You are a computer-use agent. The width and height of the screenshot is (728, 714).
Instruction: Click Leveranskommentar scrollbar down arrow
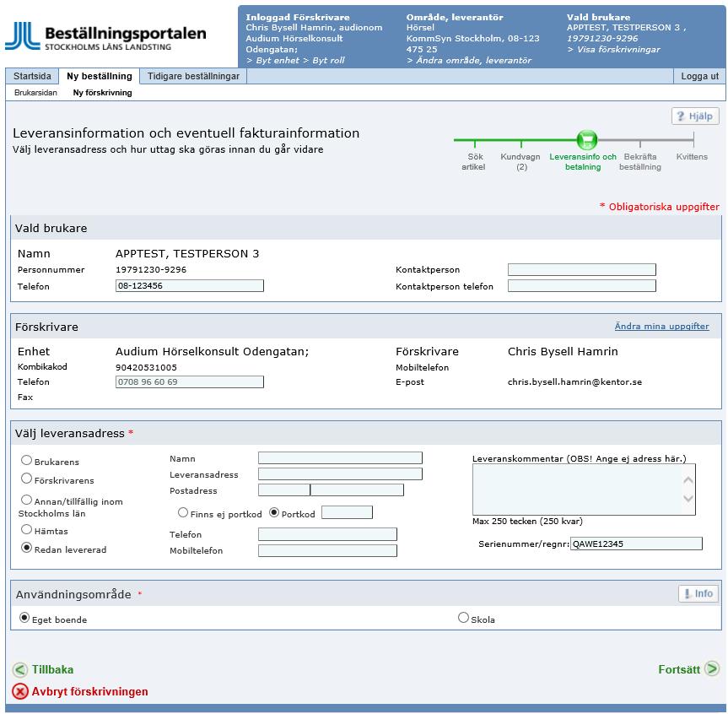[x=688, y=499]
